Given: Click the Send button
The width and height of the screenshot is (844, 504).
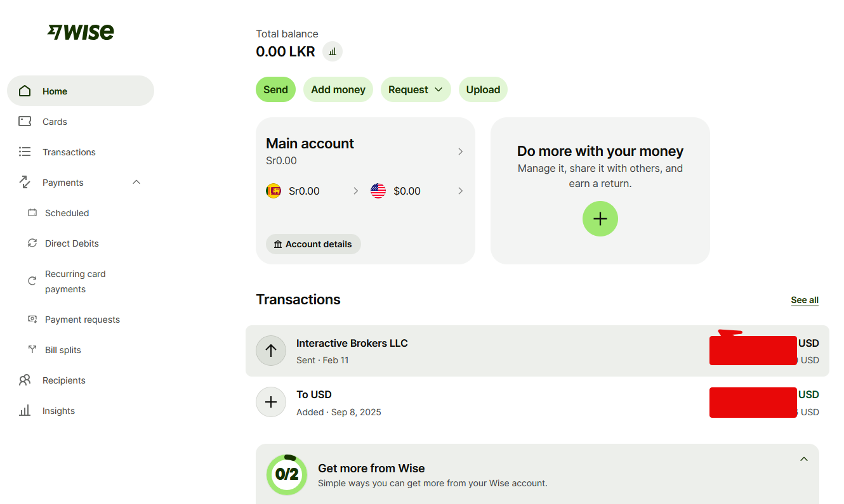Looking at the screenshot, I should click(275, 89).
